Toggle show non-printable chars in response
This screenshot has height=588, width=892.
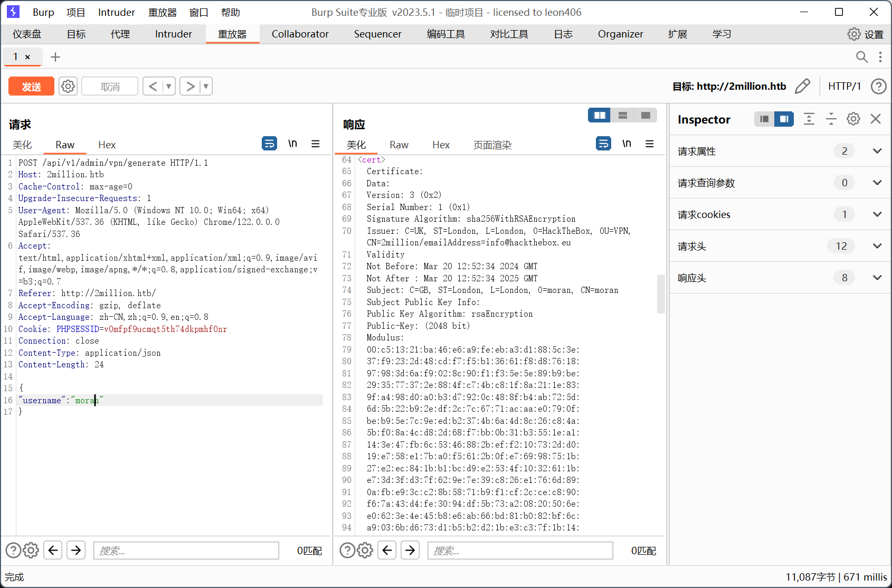click(x=627, y=144)
